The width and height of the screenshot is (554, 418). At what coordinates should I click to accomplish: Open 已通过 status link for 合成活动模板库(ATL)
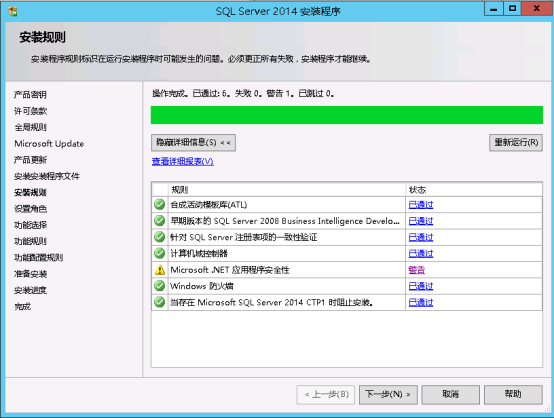pyautogui.click(x=421, y=205)
